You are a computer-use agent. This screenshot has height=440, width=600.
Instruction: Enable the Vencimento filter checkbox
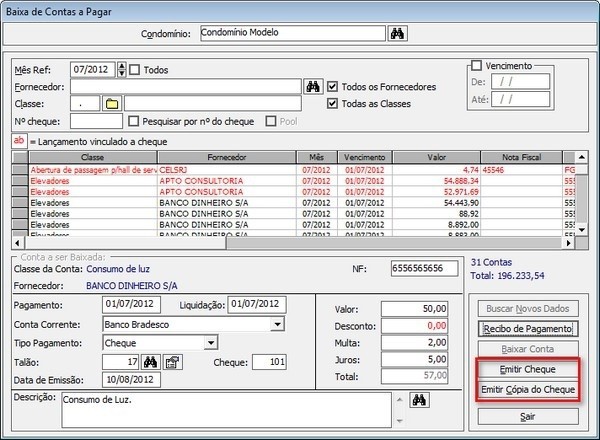pos(476,65)
